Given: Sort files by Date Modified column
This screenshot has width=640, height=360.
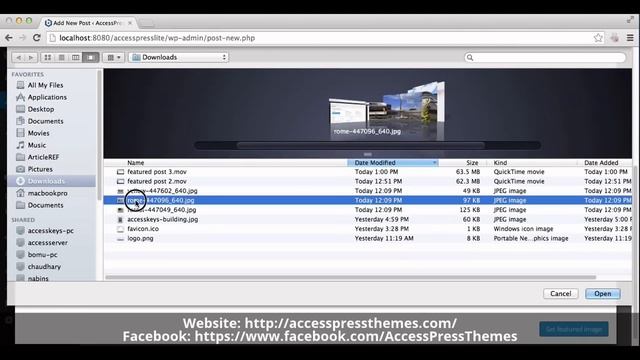Looking at the screenshot, I should coord(393,162).
